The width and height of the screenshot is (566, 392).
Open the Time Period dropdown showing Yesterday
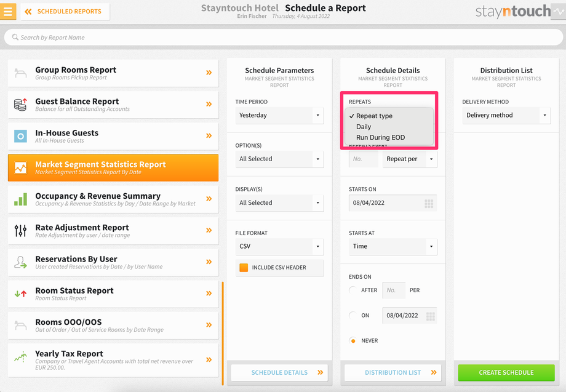click(279, 116)
